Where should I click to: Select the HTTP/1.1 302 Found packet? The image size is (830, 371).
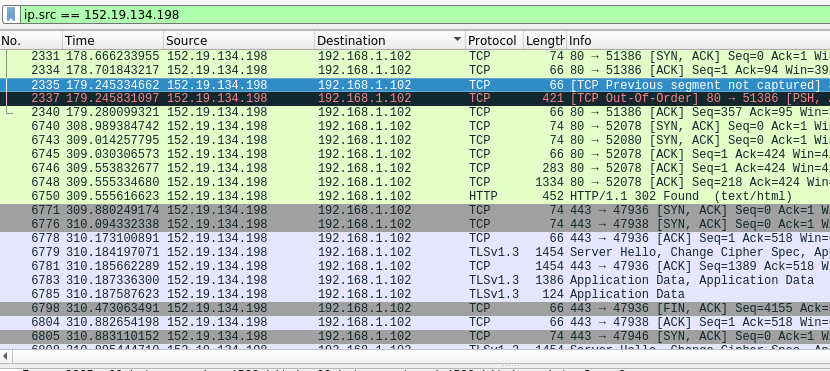click(415, 196)
